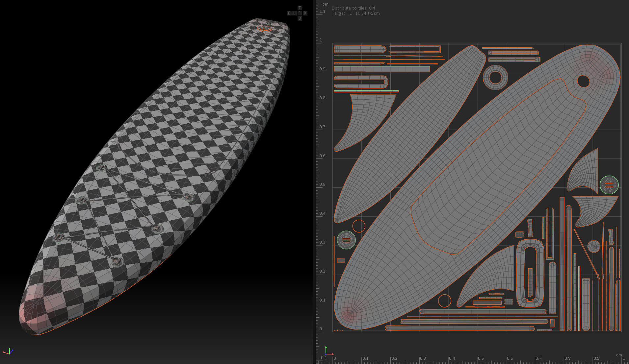Click the orange-highlighted plug on the board tail

point(264,28)
